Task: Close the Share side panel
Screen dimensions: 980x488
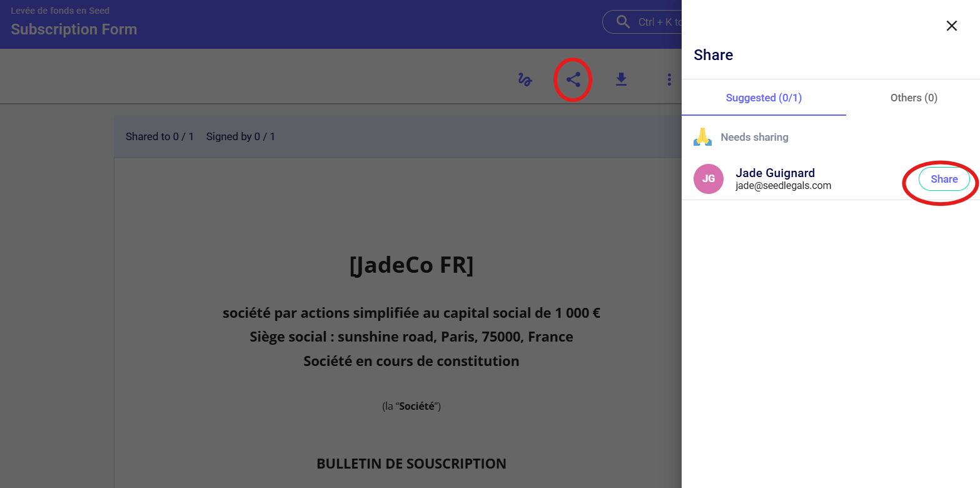Action: click(x=951, y=26)
